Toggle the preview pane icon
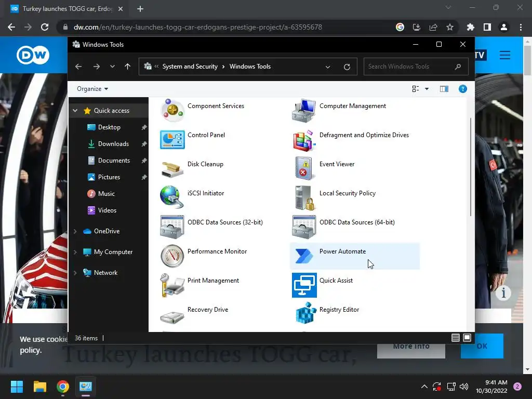 click(x=444, y=89)
